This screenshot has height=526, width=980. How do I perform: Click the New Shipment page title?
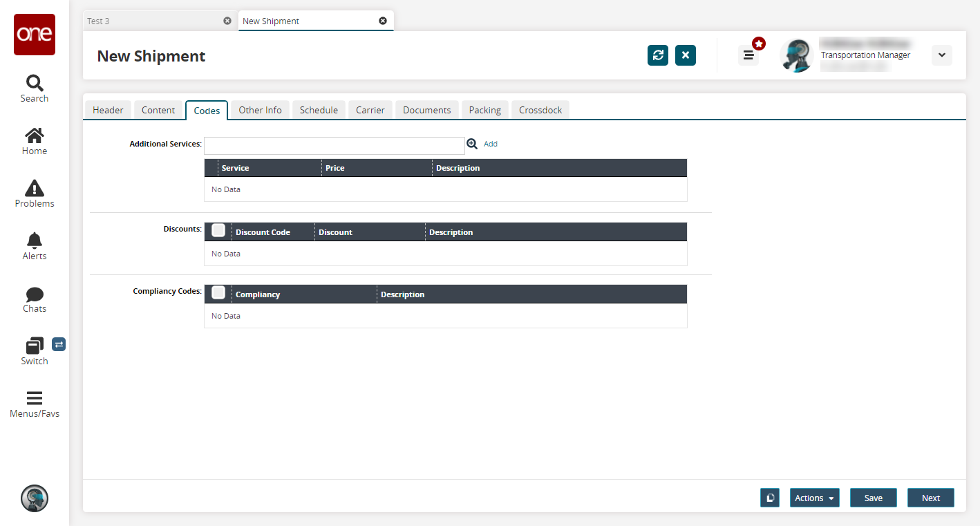pyautogui.click(x=151, y=56)
